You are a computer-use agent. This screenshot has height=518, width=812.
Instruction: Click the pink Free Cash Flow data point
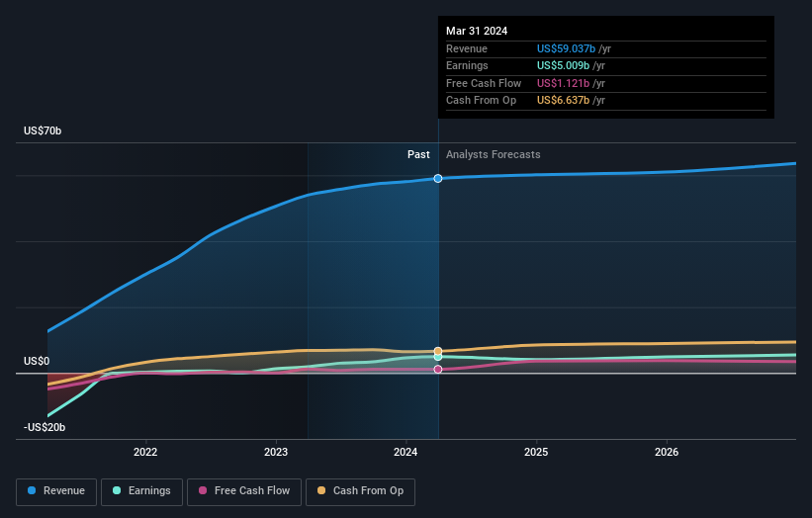pyautogui.click(x=438, y=369)
